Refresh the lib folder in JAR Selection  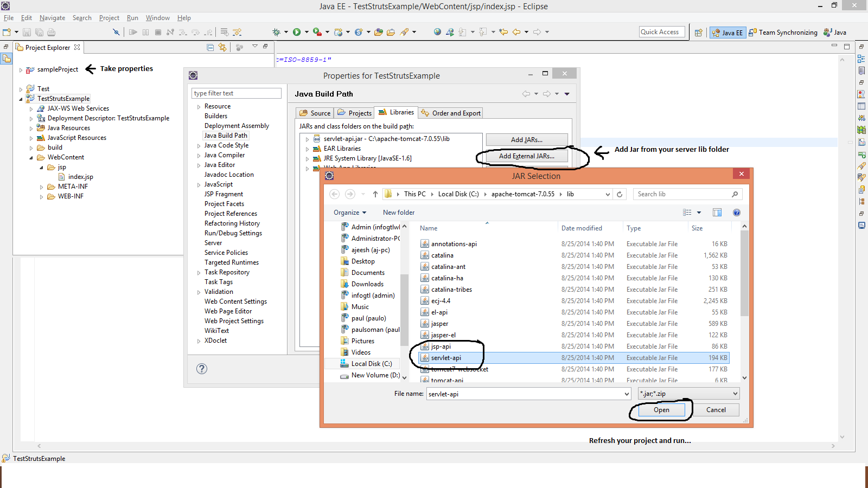click(620, 194)
